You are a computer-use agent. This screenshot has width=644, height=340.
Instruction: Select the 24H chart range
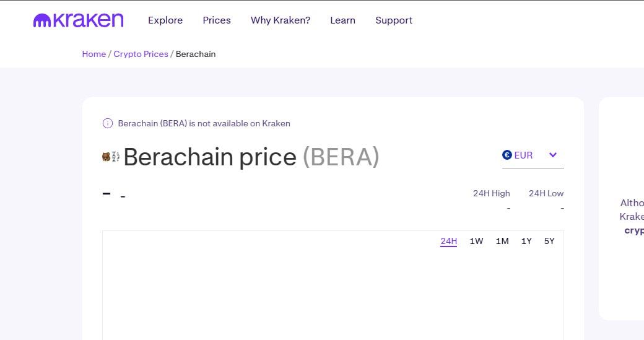(x=448, y=241)
